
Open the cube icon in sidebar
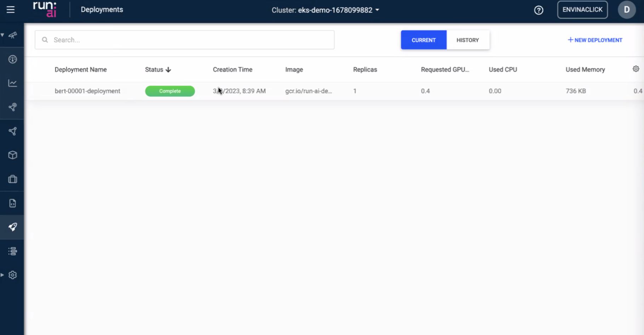(x=13, y=155)
